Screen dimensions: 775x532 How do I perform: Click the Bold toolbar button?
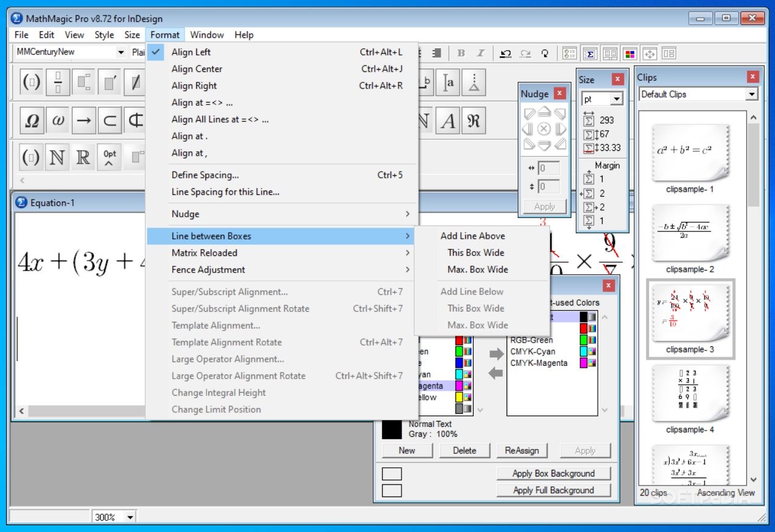click(461, 53)
